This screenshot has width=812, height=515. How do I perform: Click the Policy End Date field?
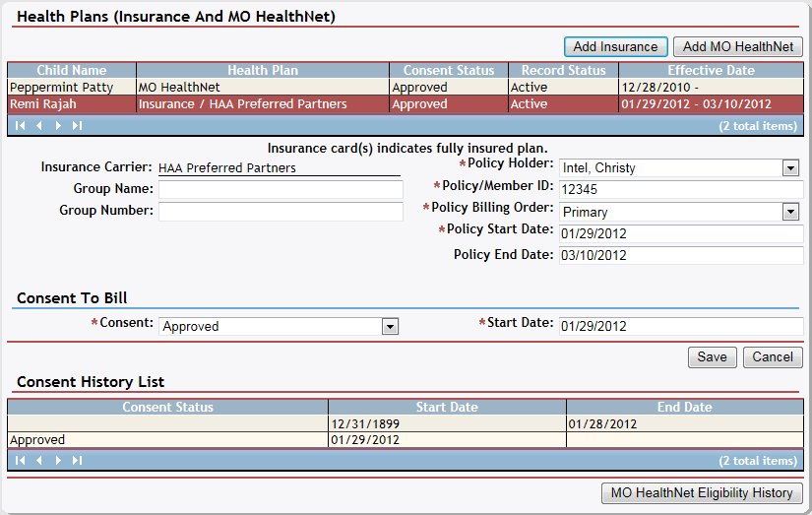pos(681,256)
